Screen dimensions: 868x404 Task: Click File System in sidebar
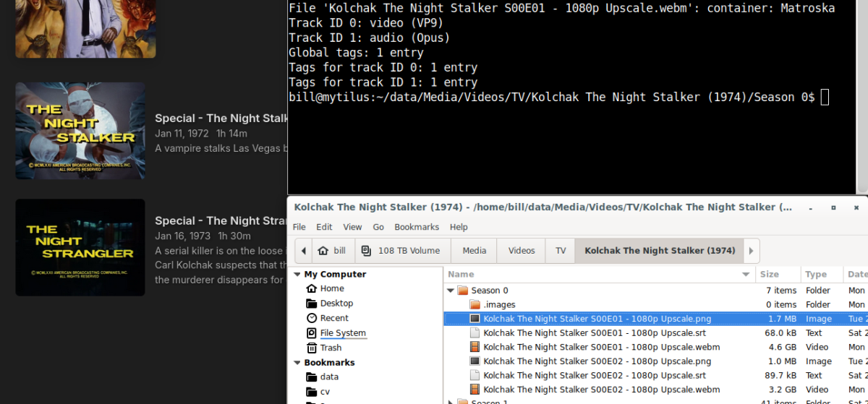point(343,333)
